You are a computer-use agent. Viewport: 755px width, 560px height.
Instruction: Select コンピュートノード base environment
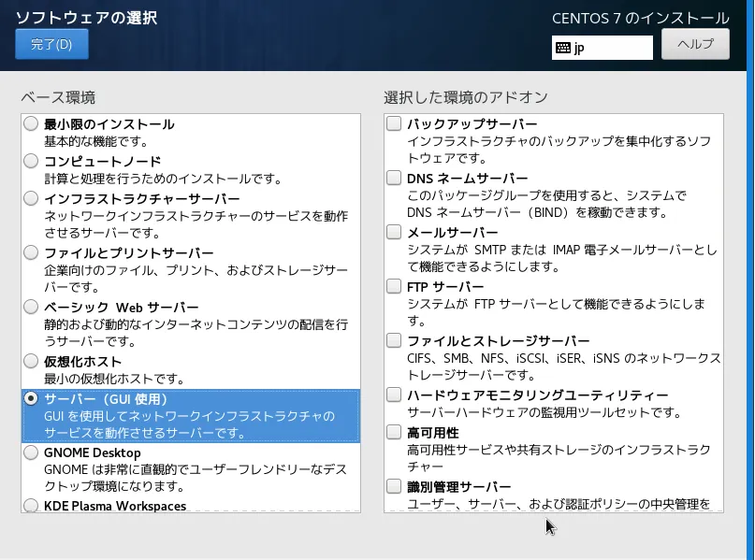(31, 161)
